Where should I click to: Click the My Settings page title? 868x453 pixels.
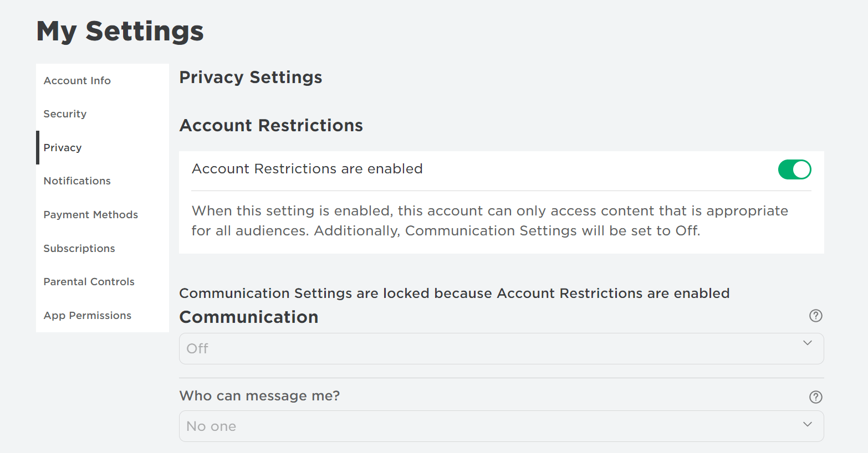point(120,31)
